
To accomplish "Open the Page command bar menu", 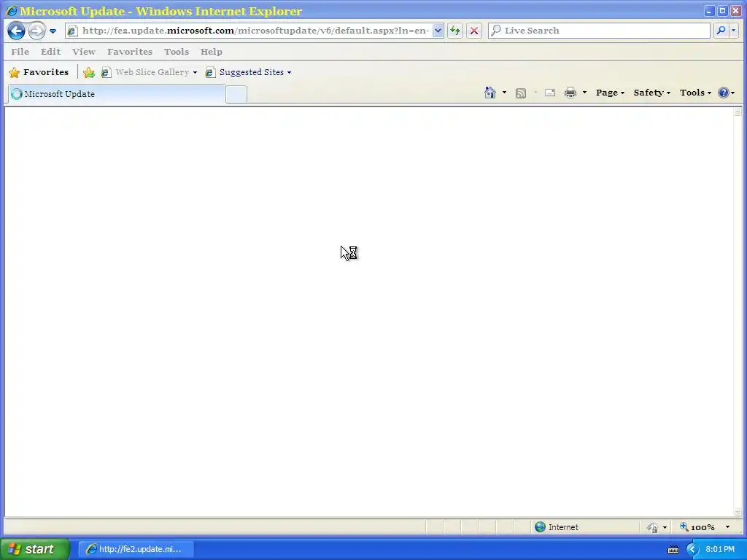I will 610,93.
